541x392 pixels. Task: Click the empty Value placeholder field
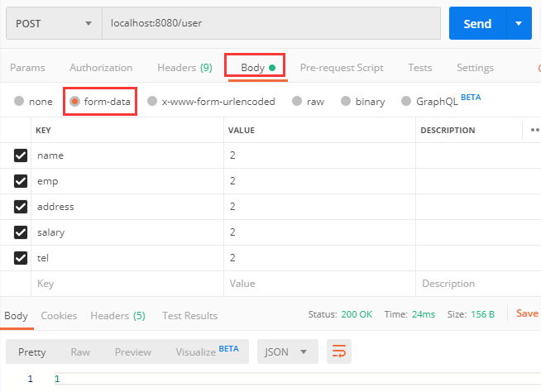(x=319, y=284)
